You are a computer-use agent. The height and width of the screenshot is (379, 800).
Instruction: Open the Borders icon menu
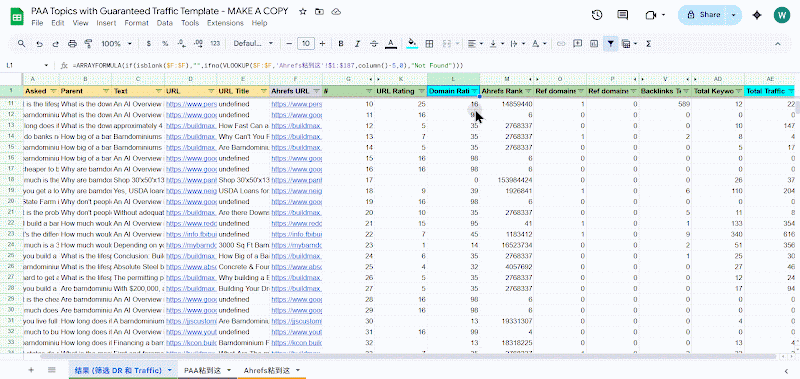point(429,44)
